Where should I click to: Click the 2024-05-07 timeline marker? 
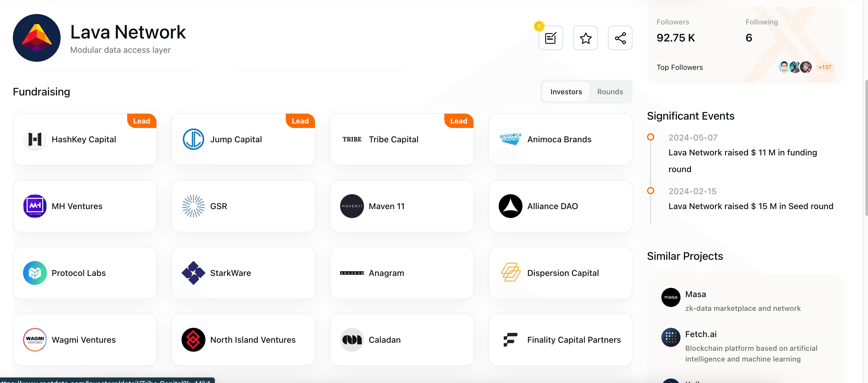[651, 137]
